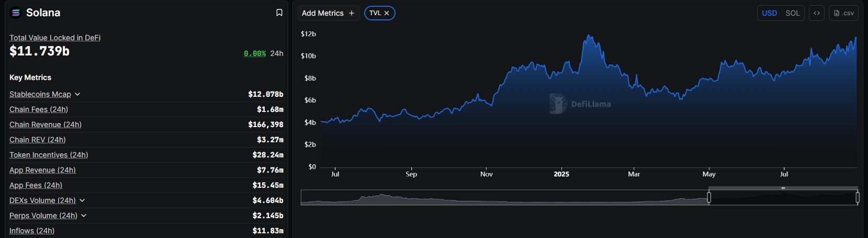Click the right handle of the range slider
The width and height of the screenshot is (868, 238).
pos(858,197)
